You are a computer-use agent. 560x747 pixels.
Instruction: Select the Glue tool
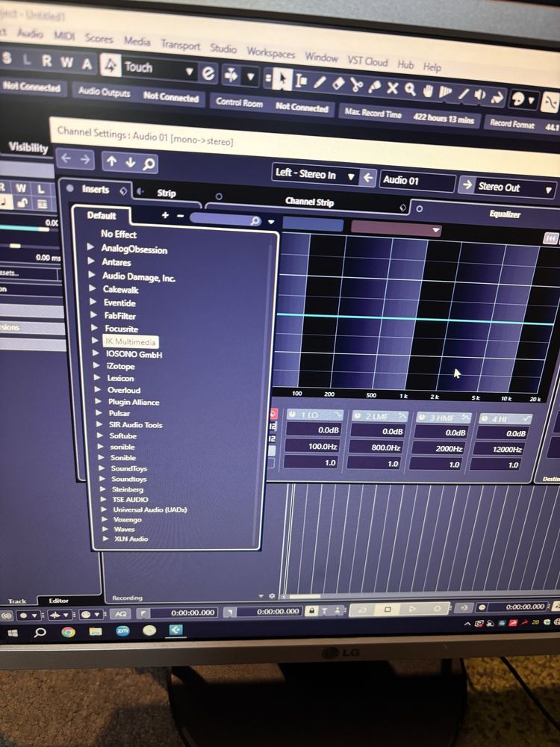374,87
